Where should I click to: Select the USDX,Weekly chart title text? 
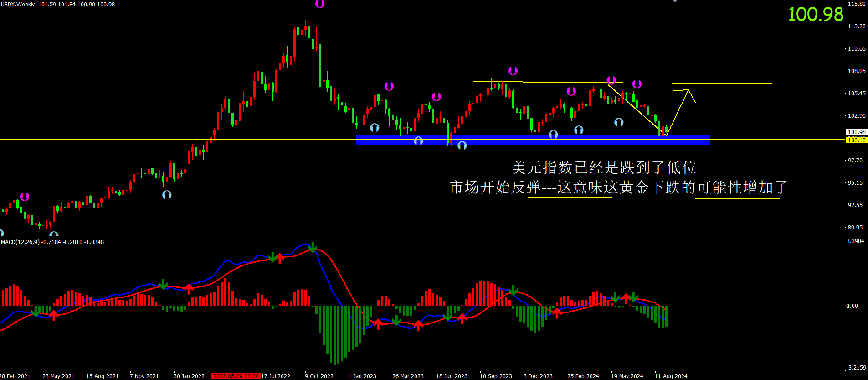[x=18, y=5]
